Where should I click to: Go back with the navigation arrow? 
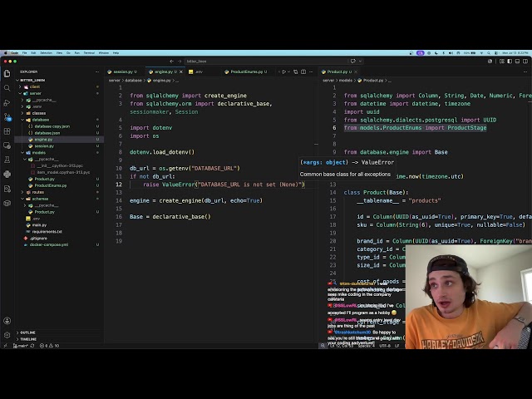click(x=171, y=62)
